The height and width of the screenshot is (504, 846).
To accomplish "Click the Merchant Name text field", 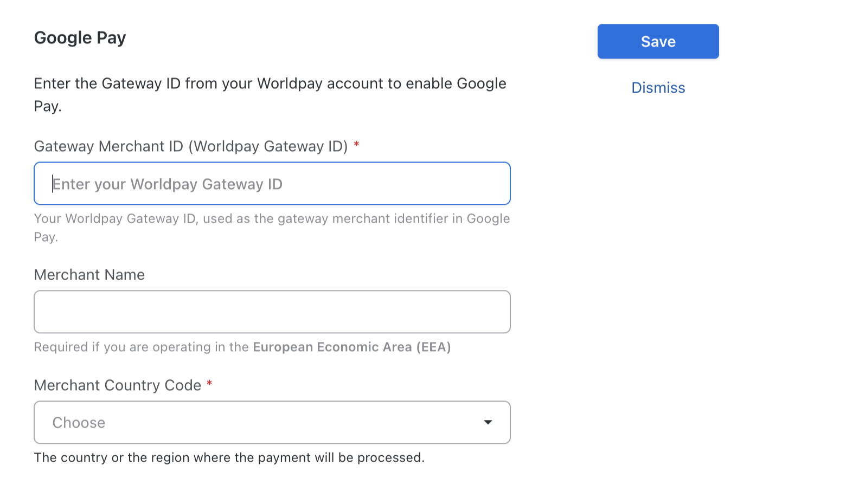I will (272, 312).
